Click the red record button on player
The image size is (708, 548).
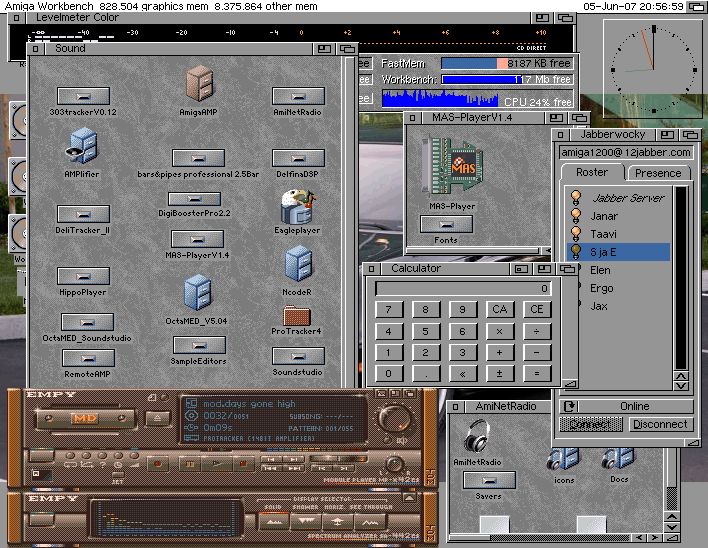pyautogui.click(x=158, y=464)
